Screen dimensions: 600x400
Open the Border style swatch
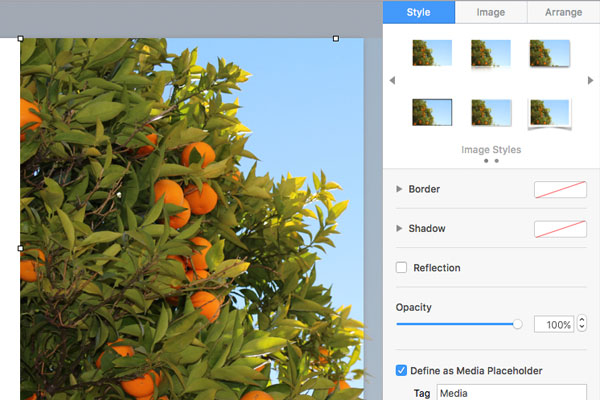(560, 189)
